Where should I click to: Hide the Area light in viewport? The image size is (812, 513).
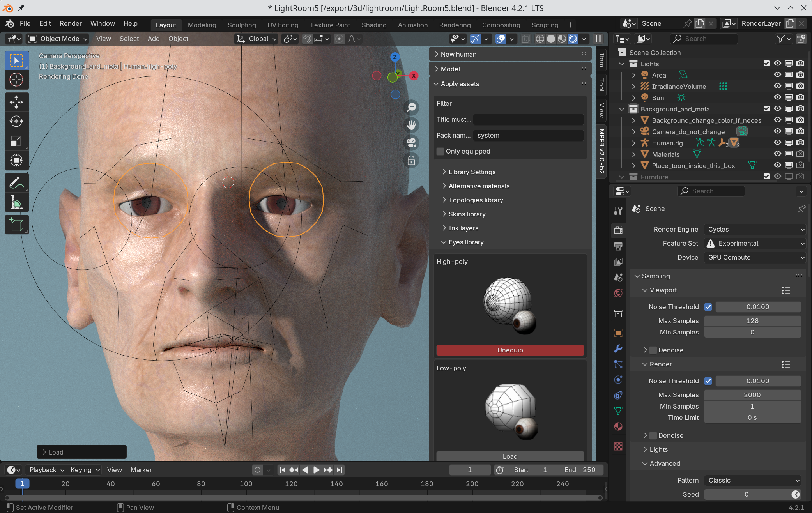click(x=777, y=75)
